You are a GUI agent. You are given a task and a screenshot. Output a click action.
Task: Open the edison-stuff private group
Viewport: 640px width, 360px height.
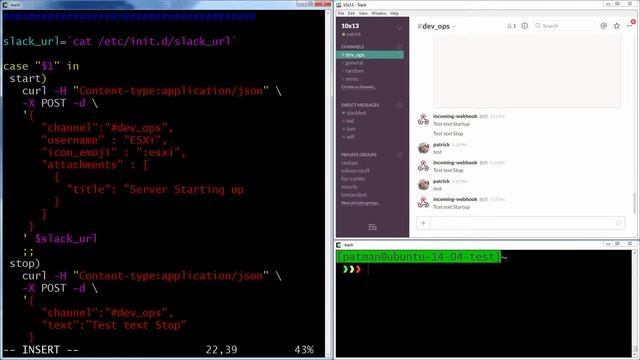pos(355,171)
